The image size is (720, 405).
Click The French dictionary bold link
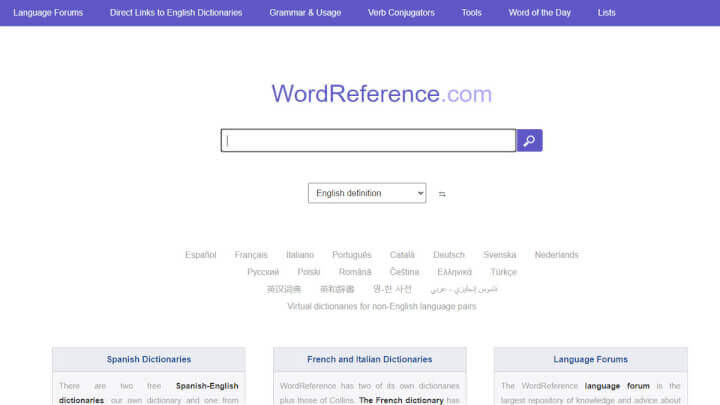click(401, 400)
